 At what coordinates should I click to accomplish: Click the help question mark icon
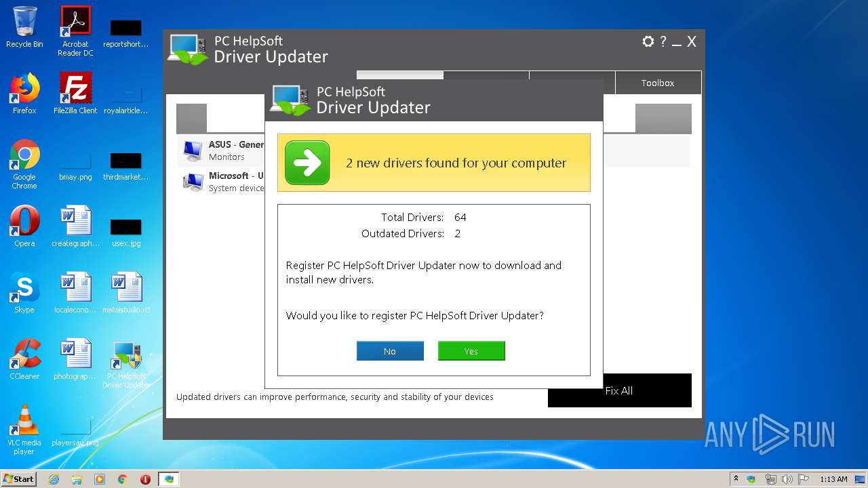click(x=663, y=41)
